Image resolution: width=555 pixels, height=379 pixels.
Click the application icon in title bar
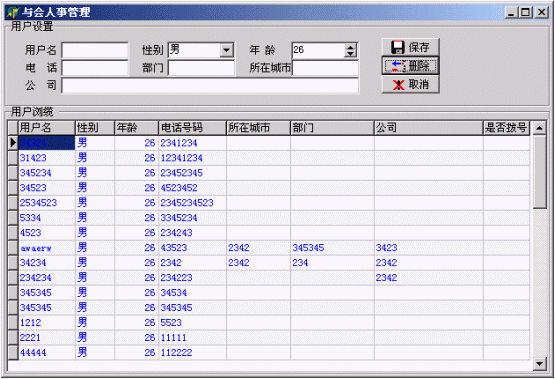pos(13,12)
